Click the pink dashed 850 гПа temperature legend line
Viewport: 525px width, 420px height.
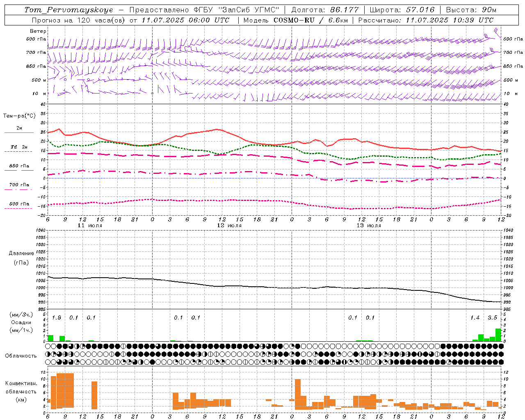pos(19,170)
